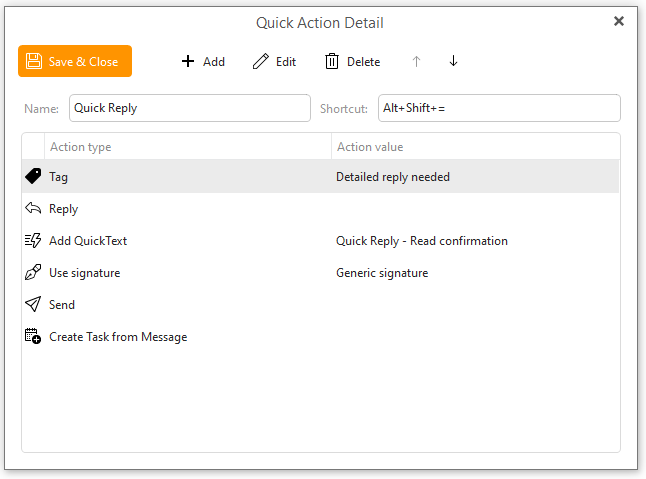Click the Create Task calendar icon

(33, 337)
